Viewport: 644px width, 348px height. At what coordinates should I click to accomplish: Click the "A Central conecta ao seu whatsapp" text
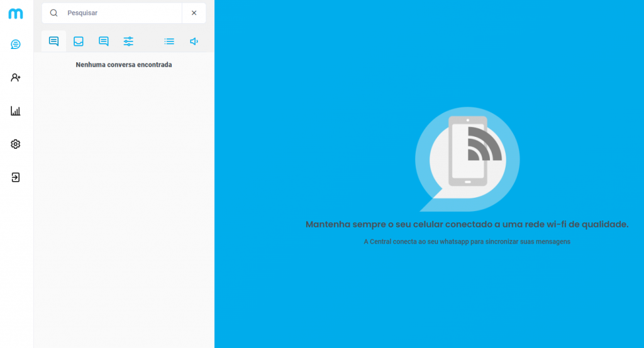[467, 241]
